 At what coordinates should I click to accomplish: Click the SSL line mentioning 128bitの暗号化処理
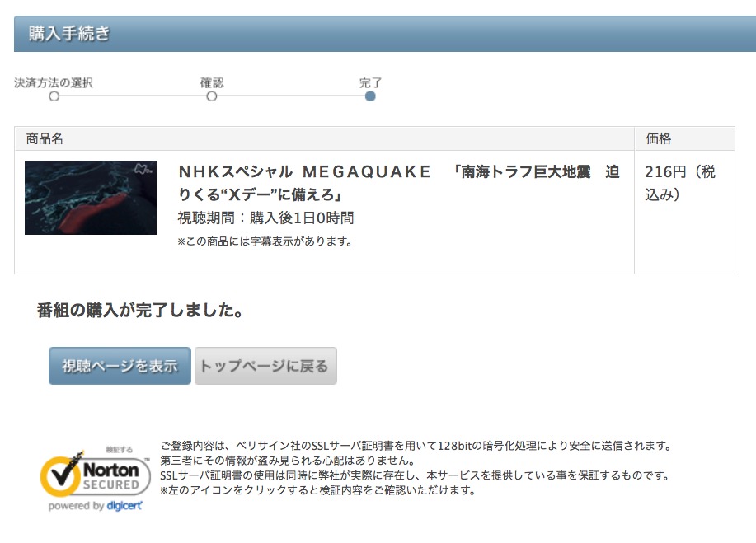pos(417,446)
